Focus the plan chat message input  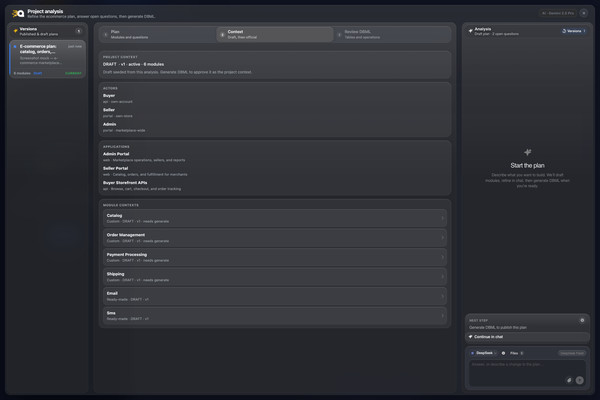point(527,373)
